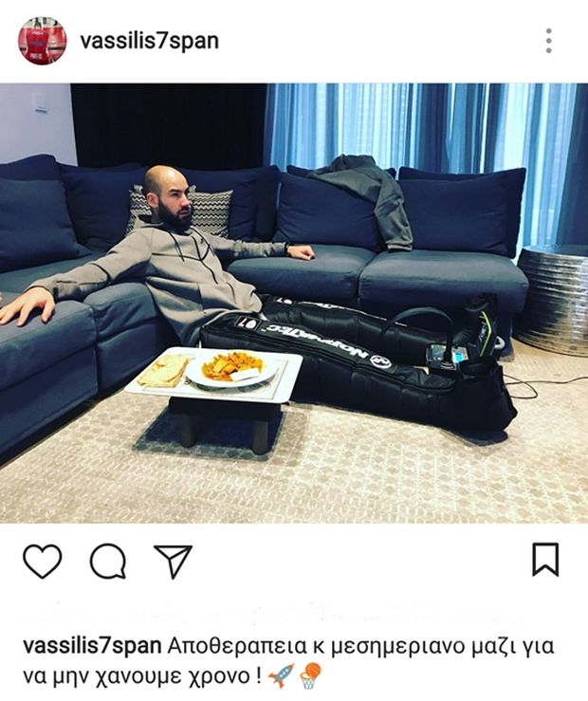Click the basketball hoop emoji in caption

click(310, 676)
